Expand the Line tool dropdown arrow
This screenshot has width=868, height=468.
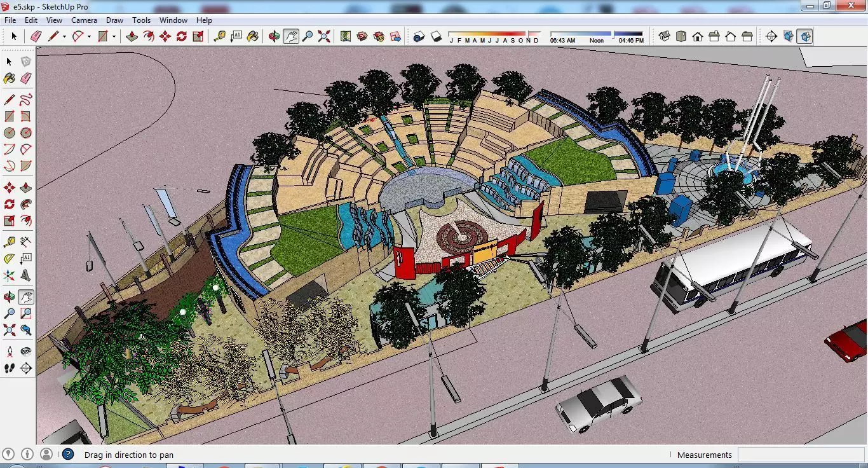64,37
